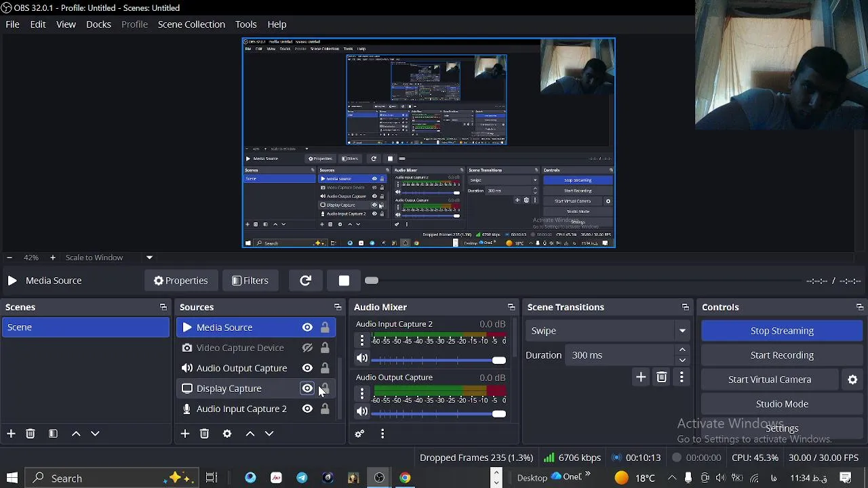This screenshot has width=868, height=488.
Task: Click Stop Streaming button
Action: click(782, 331)
